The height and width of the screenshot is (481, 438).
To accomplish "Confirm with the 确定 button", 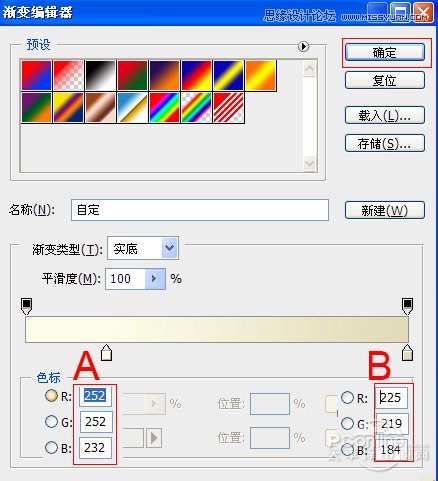I will (x=385, y=52).
